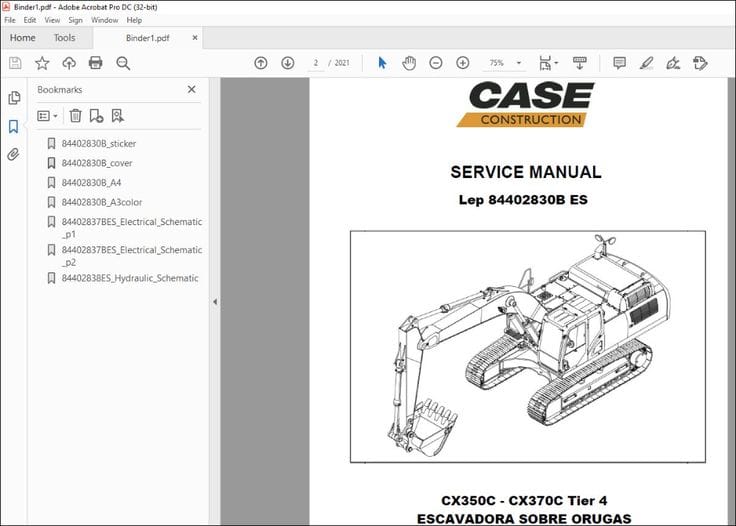
Task: Delete selected bookmark with trash icon
Action: (x=76, y=115)
